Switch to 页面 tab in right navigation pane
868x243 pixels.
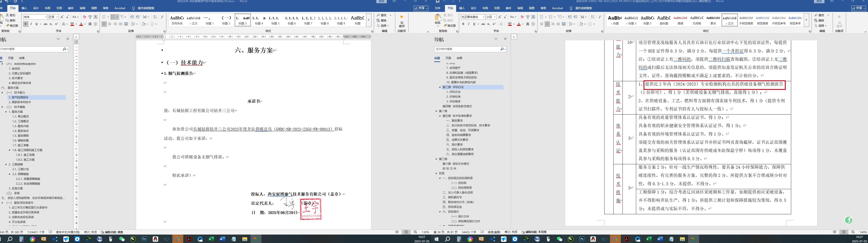coord(448,58)
